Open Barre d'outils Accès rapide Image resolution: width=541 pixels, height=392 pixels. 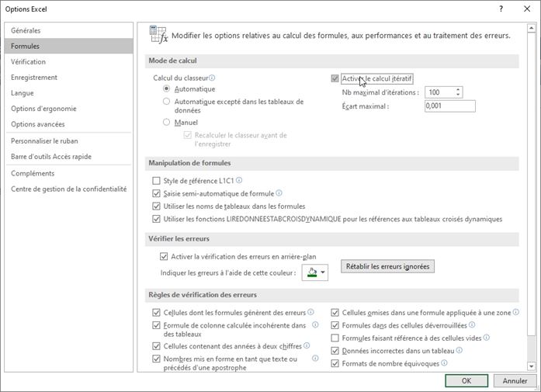tap(68, 156)
